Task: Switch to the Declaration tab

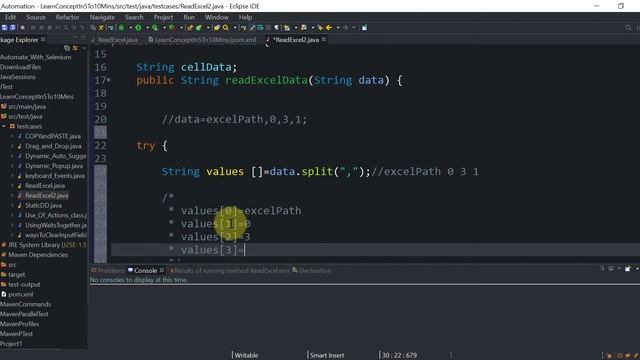Action: click(312, 271)
